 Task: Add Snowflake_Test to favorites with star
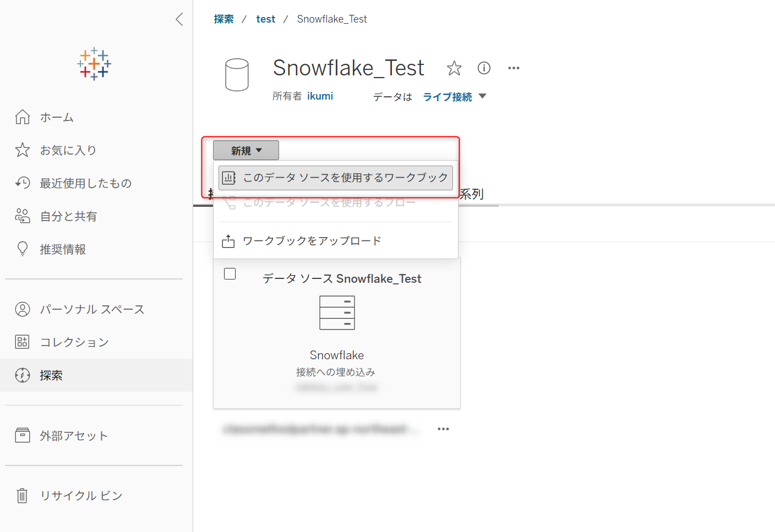(454, 68)
